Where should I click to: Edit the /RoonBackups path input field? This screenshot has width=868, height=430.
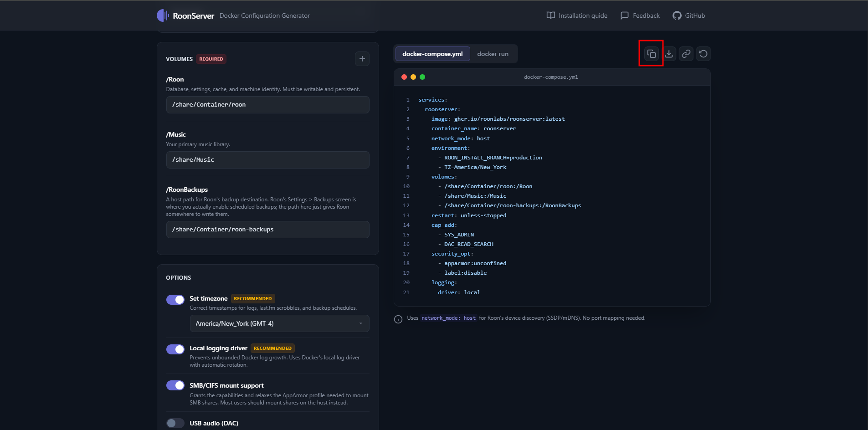tap(267, 230)
